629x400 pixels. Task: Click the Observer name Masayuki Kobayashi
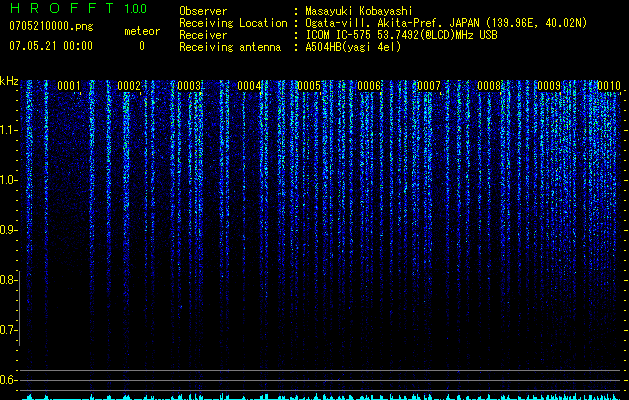359,11
